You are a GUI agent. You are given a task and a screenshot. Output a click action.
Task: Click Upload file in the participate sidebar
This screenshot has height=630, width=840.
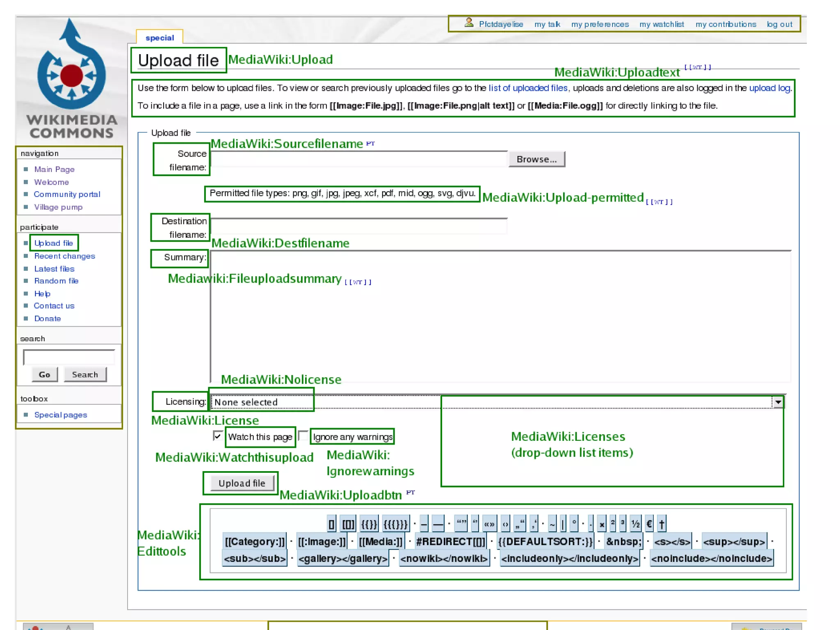(53, 243)
